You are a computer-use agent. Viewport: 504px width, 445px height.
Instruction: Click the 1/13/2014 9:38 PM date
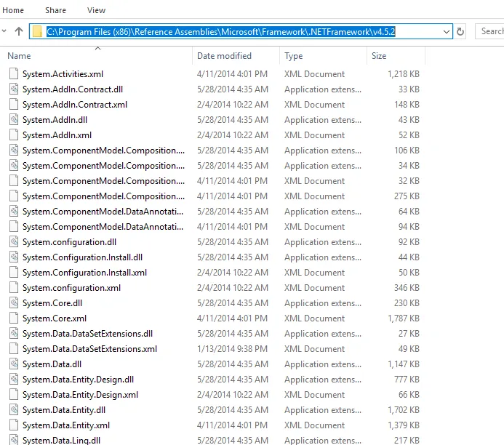[232, 349]
